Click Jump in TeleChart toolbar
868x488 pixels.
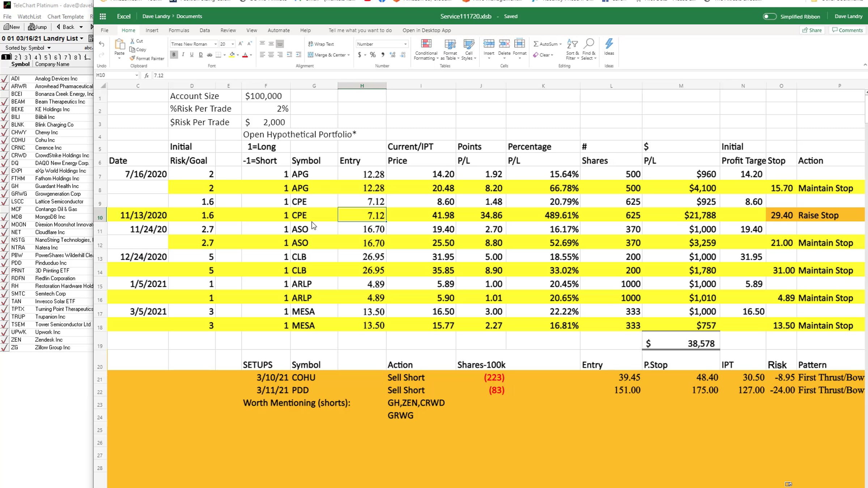pyautogui.click(x=38, y=27)
